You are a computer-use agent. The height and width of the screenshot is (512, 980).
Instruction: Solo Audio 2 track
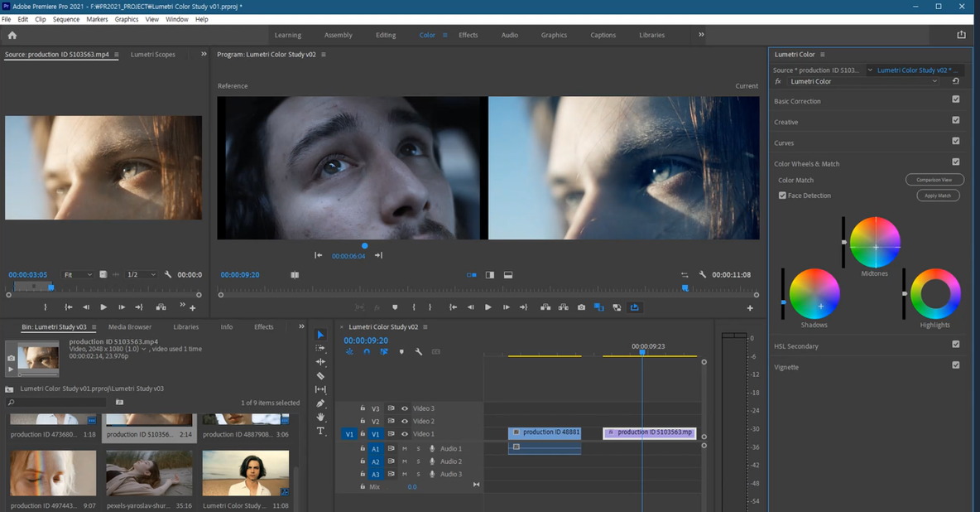click(x=418, y=461)
